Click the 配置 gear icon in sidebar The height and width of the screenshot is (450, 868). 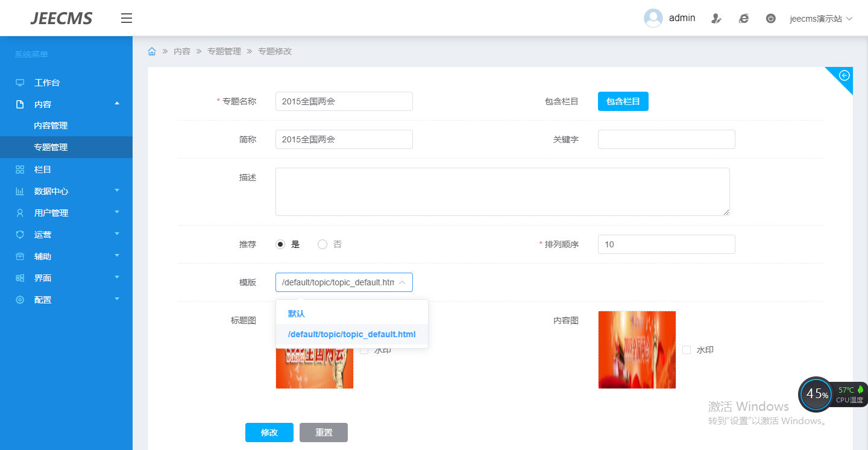(20, 300)
